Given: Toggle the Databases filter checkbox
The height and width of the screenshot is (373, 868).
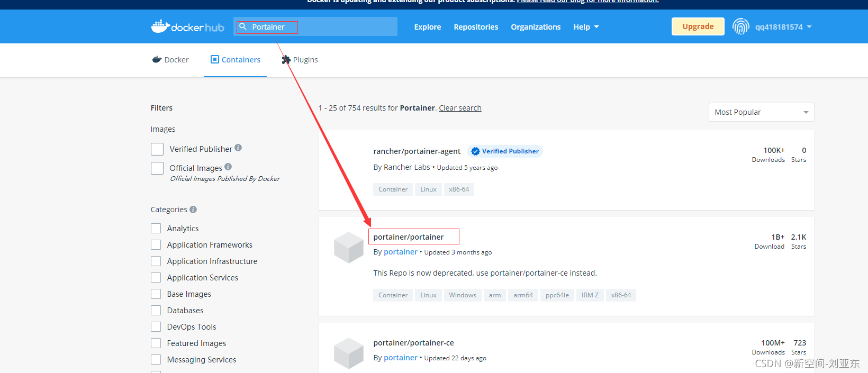Looking at the screenshot, I should click(x=156, y=310).
